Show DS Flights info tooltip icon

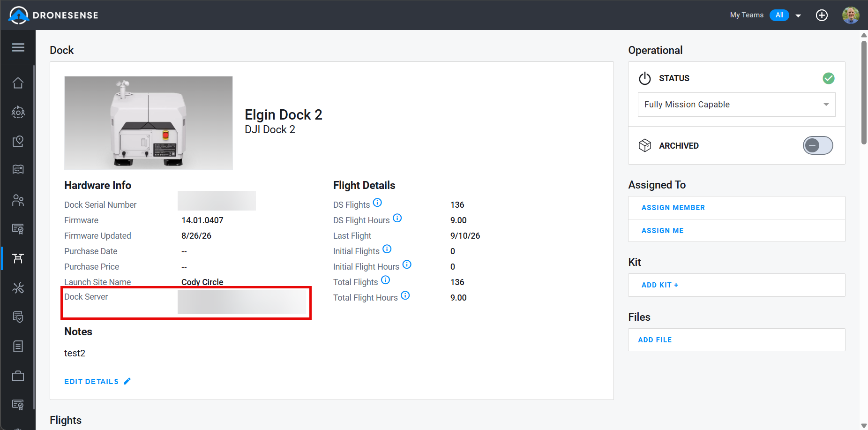377,203
